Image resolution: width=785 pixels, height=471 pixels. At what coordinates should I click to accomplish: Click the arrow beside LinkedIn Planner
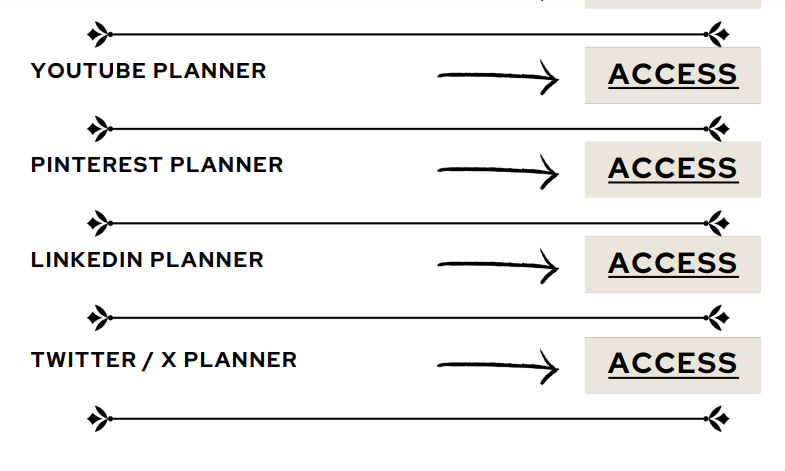pyautogui.click(x=498, y=266)
